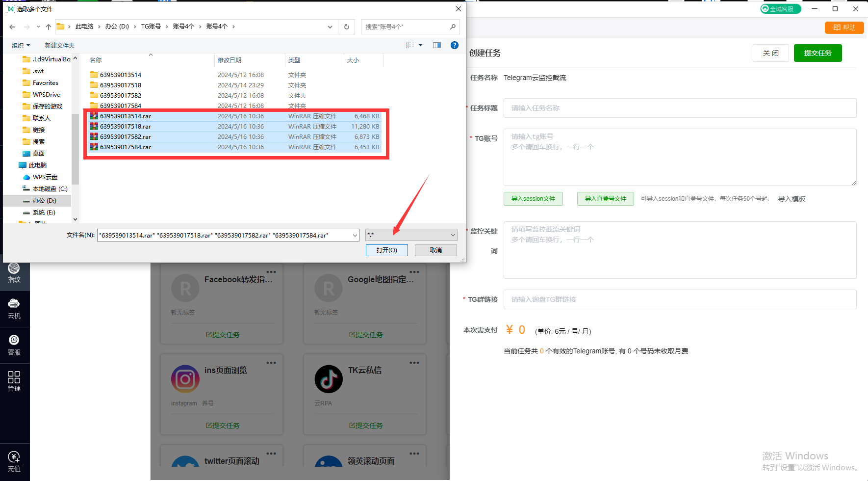The width and height of the screenshot is (868, 481).
Task: Click the 任务标题 input field
Action: pos(680,108)
